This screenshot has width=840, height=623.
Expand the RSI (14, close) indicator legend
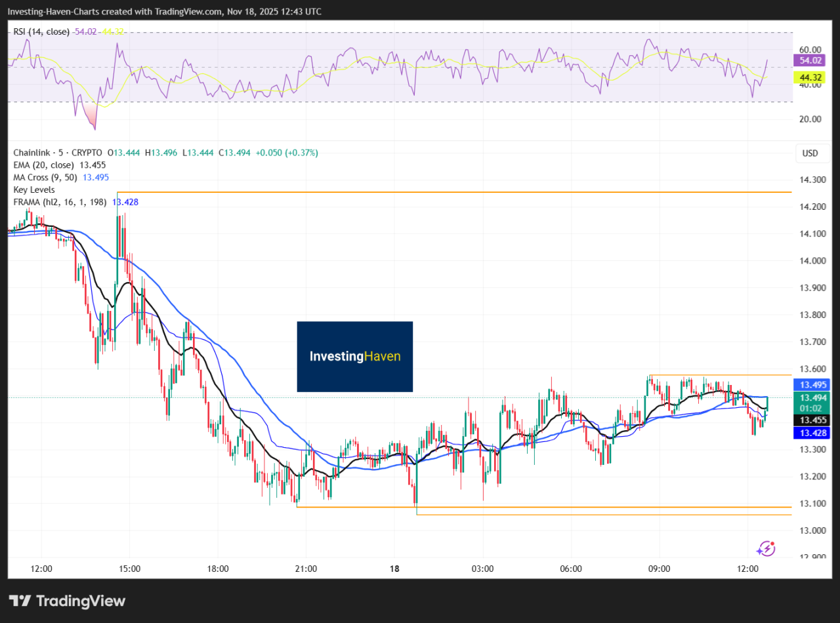click(x=41, y=31)
